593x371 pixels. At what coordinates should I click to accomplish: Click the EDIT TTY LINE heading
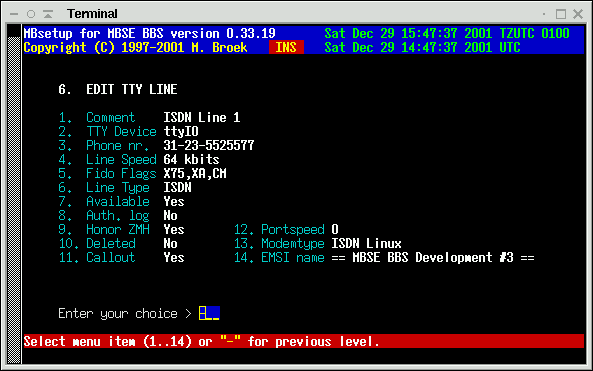coord(132,89)
